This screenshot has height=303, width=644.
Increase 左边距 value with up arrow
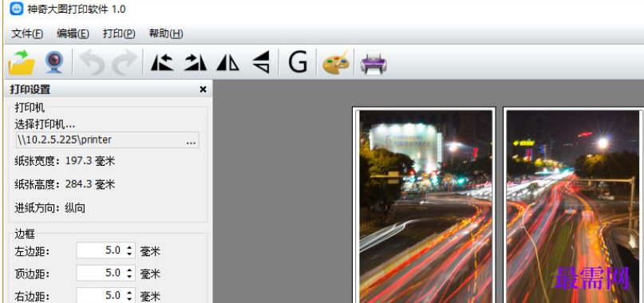tap(130, 247)
